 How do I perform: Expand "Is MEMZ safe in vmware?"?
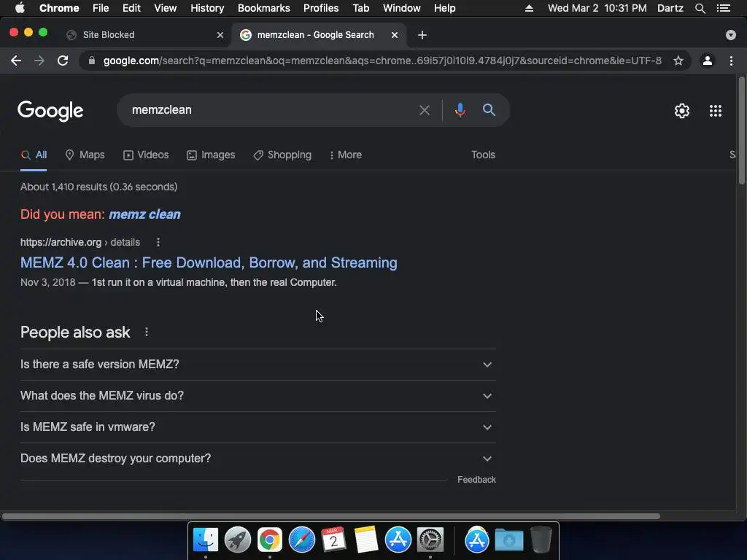tap(258, 427)
